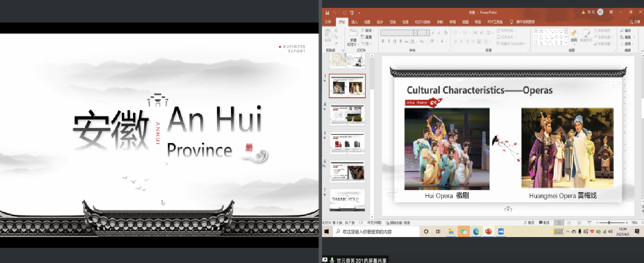Click the lightbulb Tell Me search icon
Image resolution: width=644 pixels, height=263 pixels.
[x=511, y=22]
